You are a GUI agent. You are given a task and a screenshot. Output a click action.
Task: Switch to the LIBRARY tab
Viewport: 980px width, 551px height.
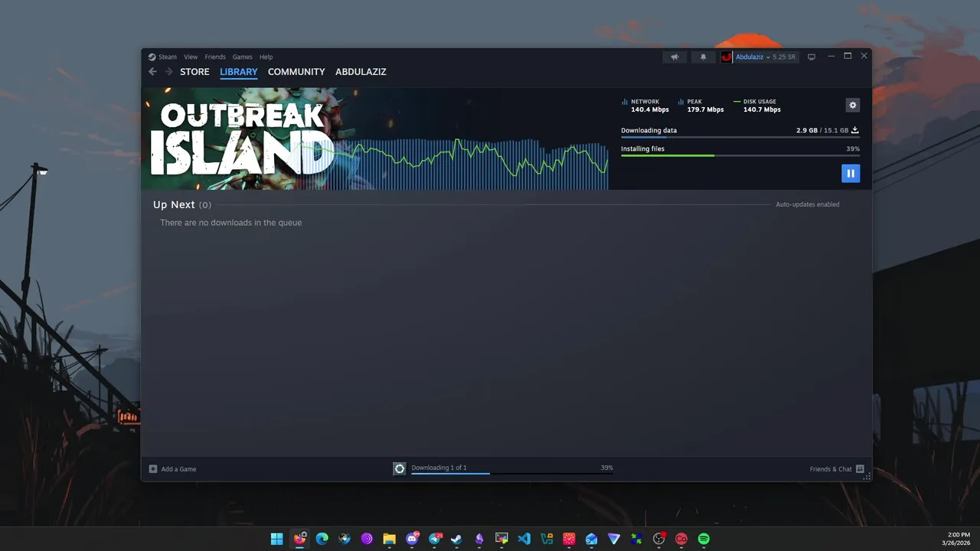(239, 72)
